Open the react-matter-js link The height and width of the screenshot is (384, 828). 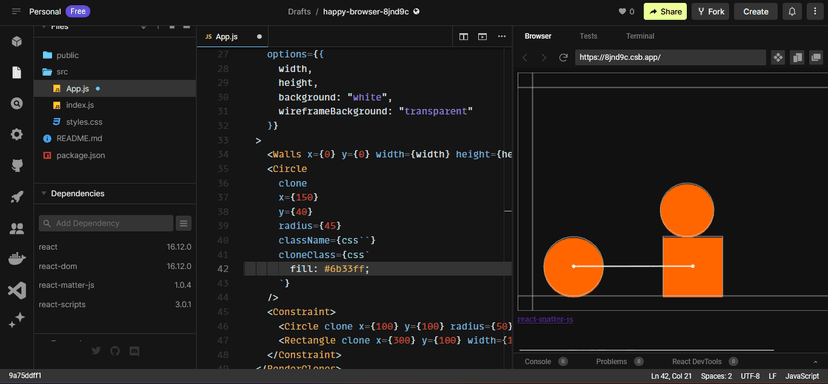click(545, 319)
